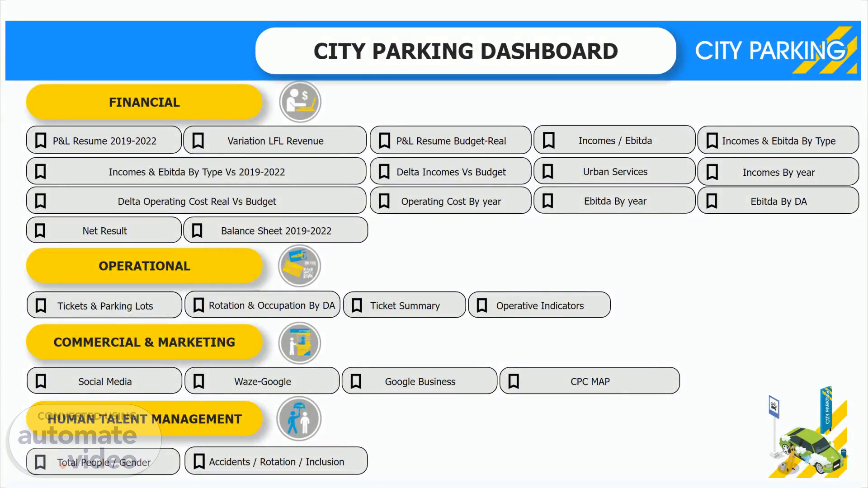Click bookmark icon on Incomes & Ebitda By Type
Image resolution: width=868 pixels, height=488 pixels.
coord(712,141)
